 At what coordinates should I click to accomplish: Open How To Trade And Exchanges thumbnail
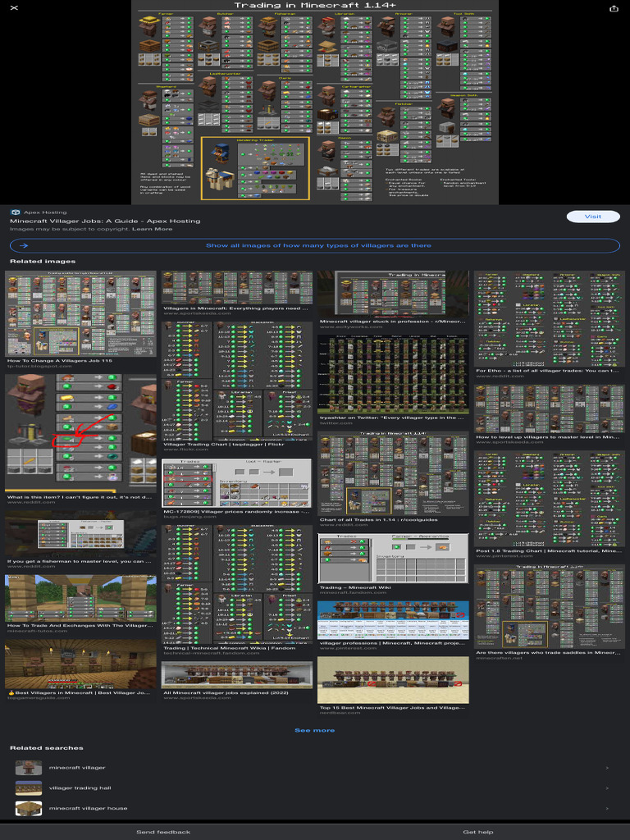[81, 598]
